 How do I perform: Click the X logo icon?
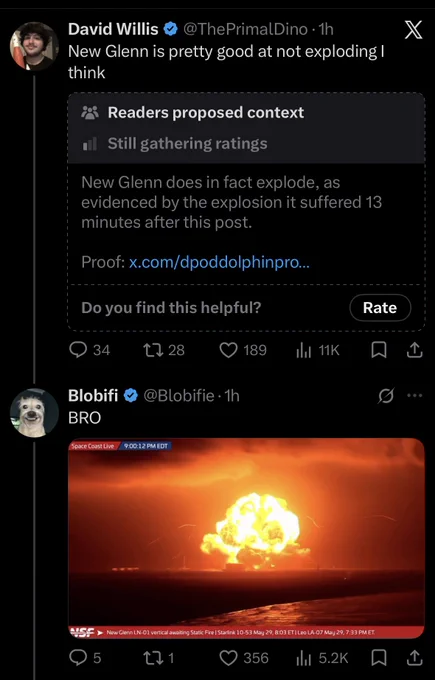[x=413, y=30]
